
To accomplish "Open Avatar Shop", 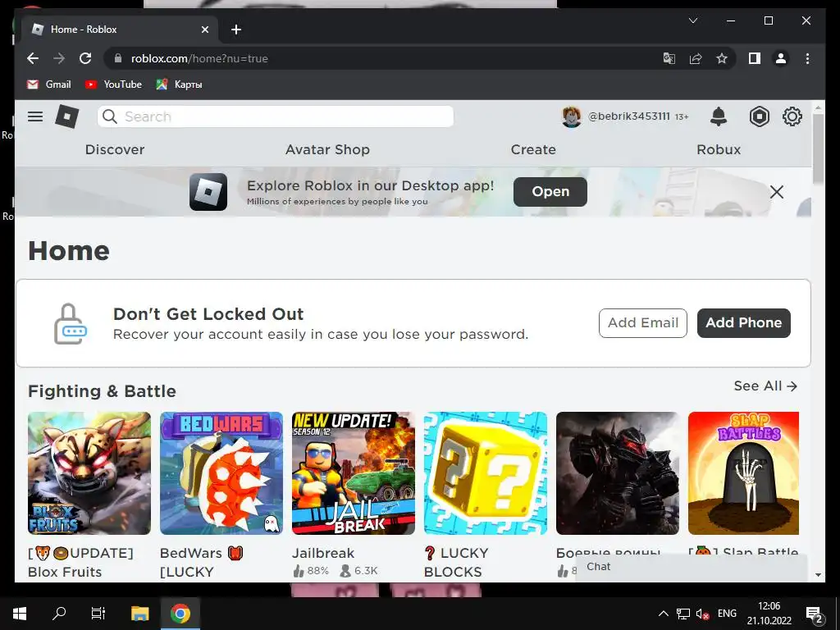I will coord(327,149).
